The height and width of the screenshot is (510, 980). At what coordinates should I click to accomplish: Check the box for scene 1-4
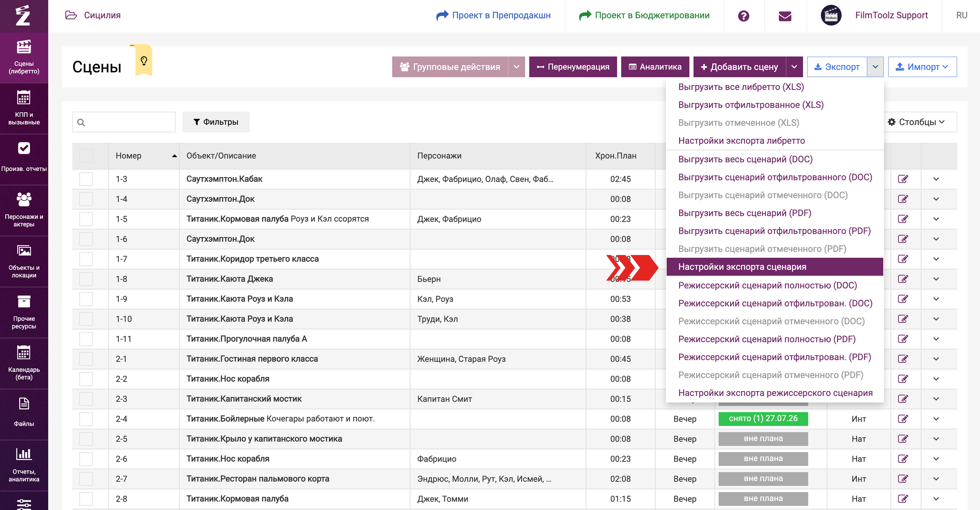86,199
